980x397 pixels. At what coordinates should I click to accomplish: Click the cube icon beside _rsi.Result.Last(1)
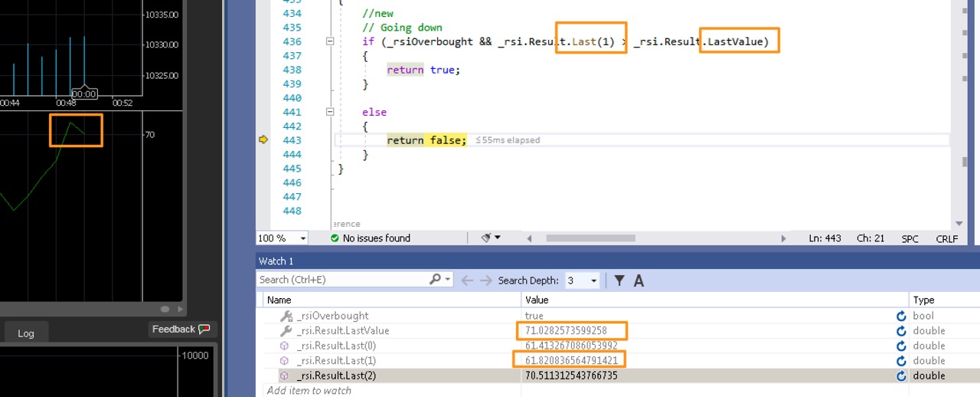coord(284,360)
